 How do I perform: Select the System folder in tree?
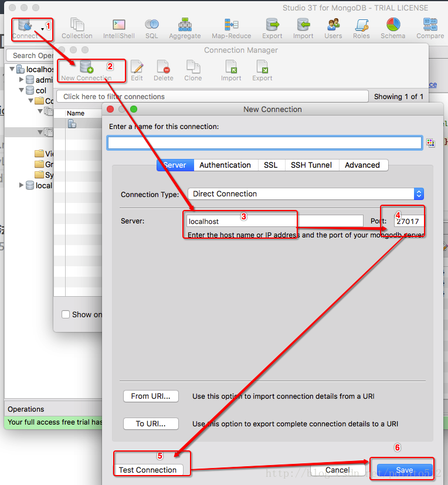44,175
